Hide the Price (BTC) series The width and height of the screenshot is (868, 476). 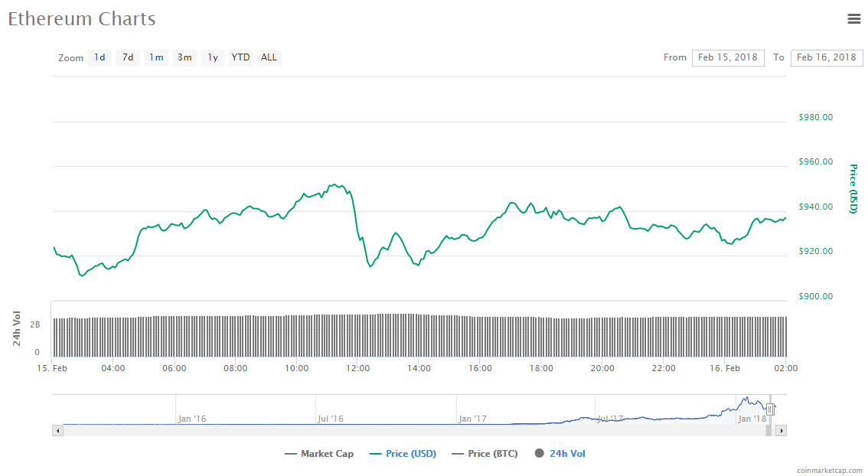click(485, 453)
